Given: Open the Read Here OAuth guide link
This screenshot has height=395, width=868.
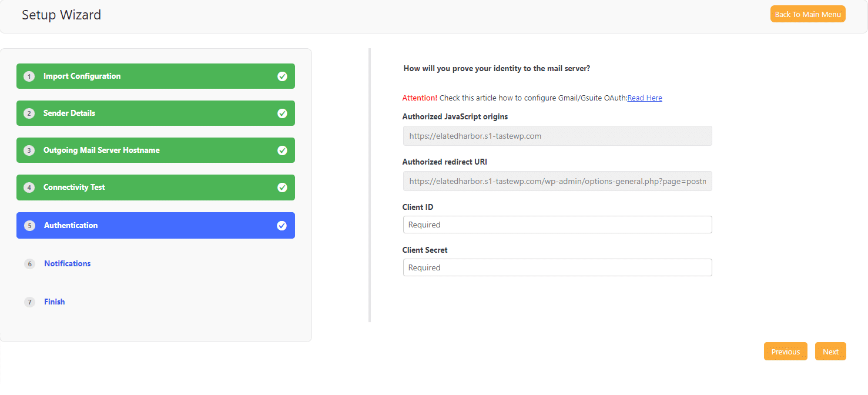Looking at the screenshot, I should pos(644,98).
